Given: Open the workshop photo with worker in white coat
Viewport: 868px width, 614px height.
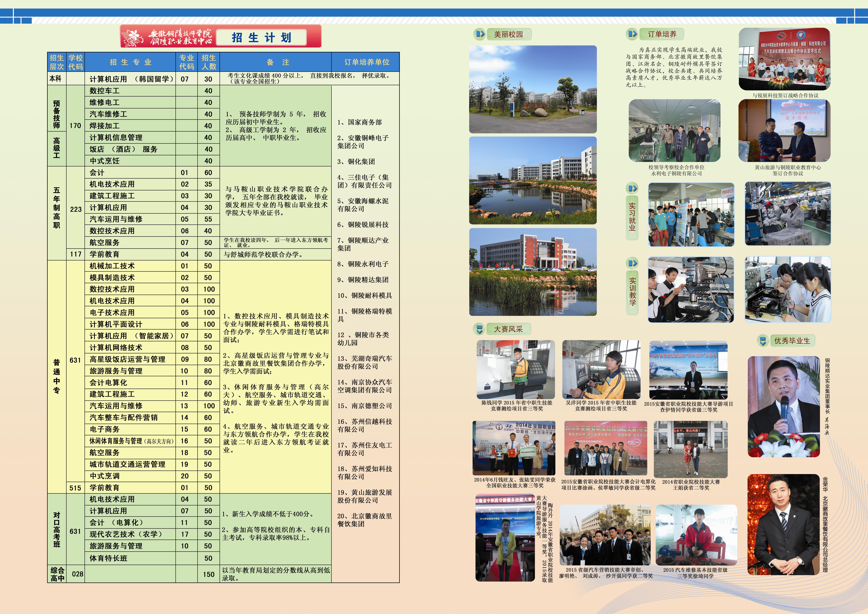Looking at the screenshot, I should click(x=788, y=214).
